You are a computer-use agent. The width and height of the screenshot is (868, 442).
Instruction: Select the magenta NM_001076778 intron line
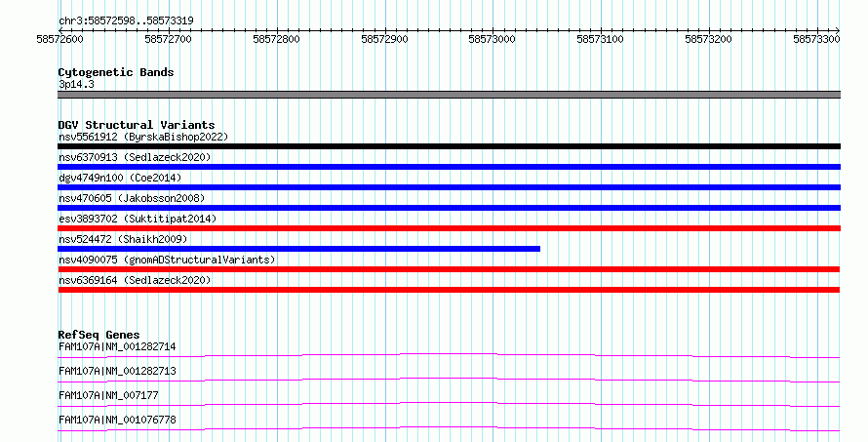[449, 428]
